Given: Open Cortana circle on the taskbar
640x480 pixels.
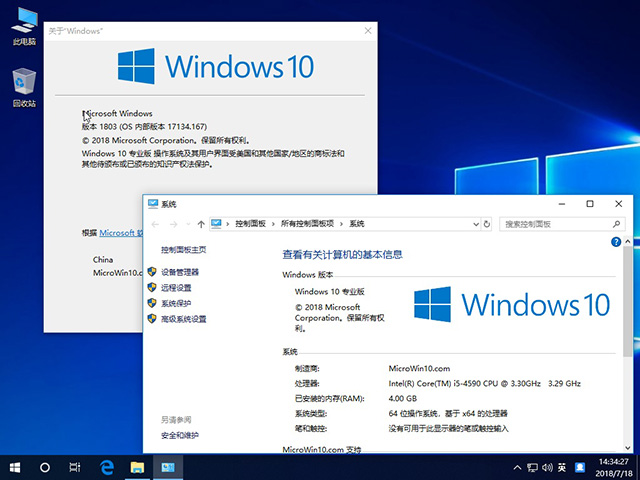Looking at the screenshot, I should coord(45,467).
